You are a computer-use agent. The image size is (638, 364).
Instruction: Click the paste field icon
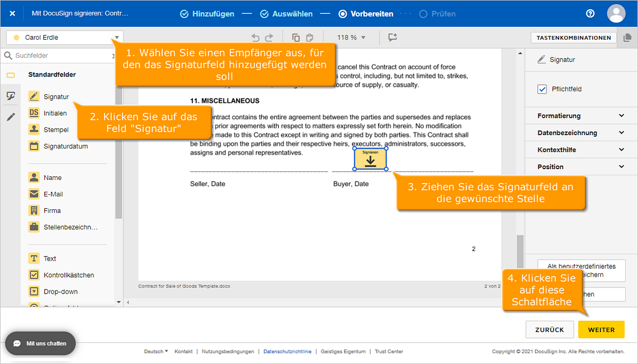pos(309,38)
